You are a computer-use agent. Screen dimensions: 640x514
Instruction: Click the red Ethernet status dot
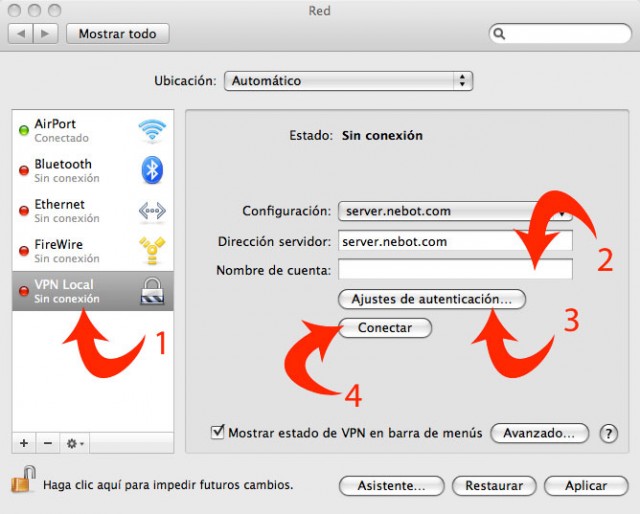coord(24,211)
